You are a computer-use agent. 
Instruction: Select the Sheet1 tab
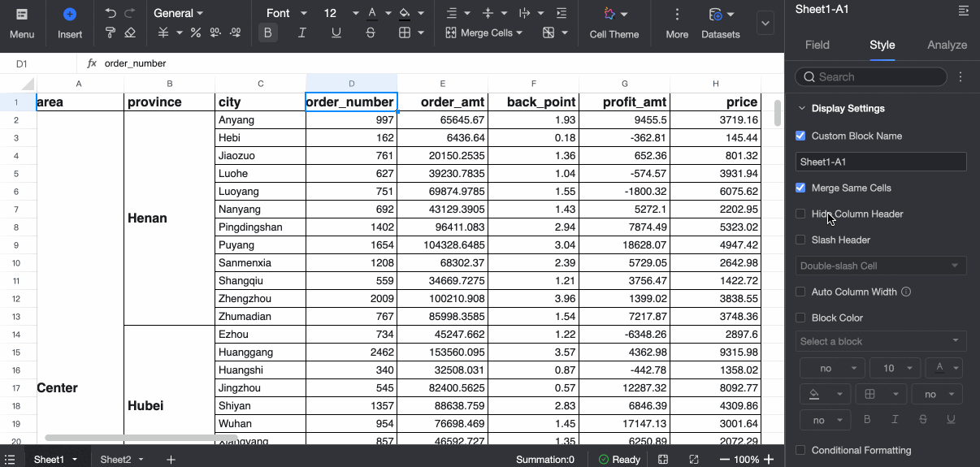coord(49,460)
